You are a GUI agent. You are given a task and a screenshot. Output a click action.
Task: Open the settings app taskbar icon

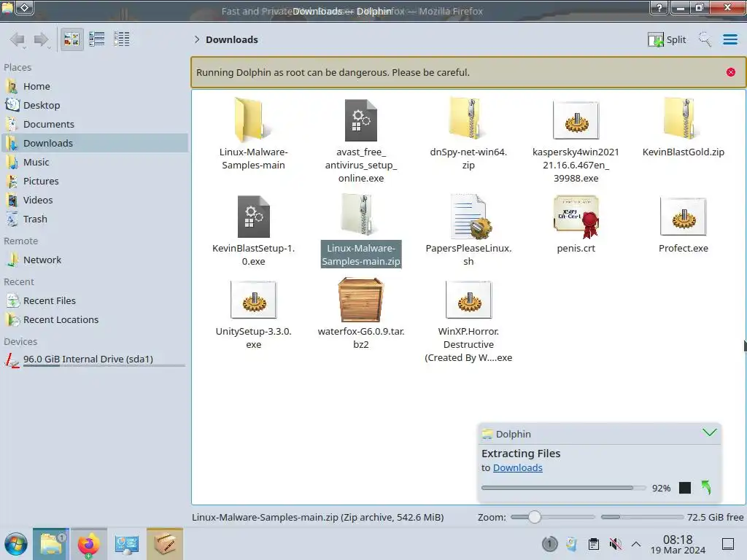tap(126, 543)
